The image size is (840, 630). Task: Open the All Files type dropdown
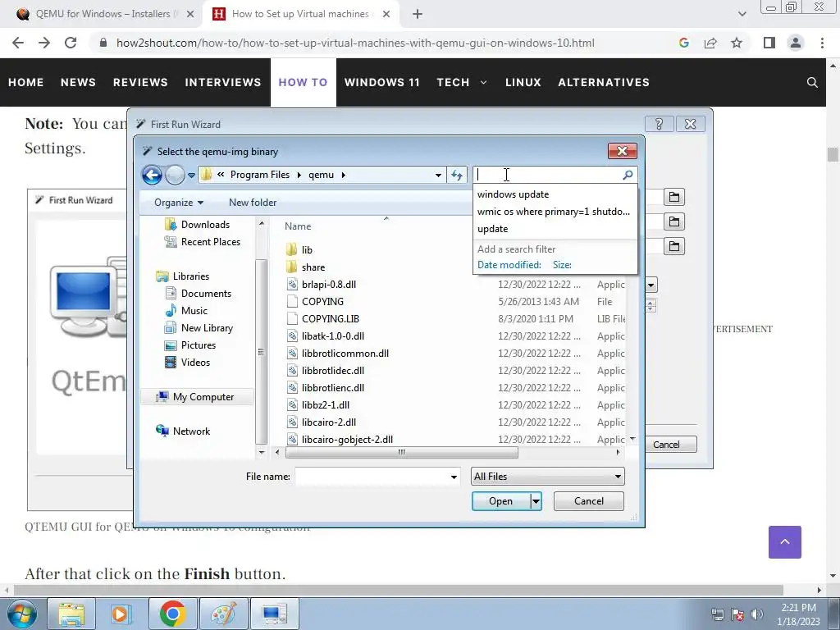[x=547, y=477]
